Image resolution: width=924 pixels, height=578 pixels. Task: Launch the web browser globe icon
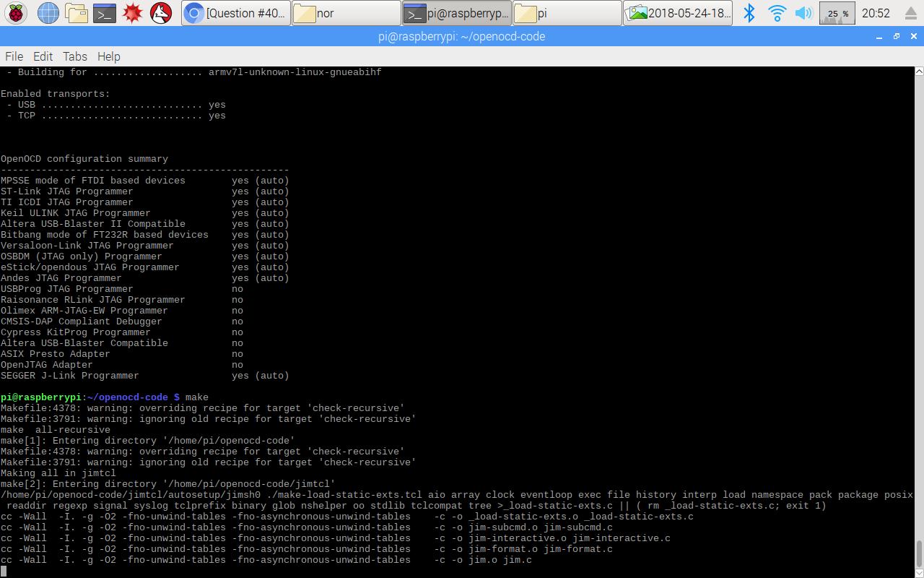48,13
